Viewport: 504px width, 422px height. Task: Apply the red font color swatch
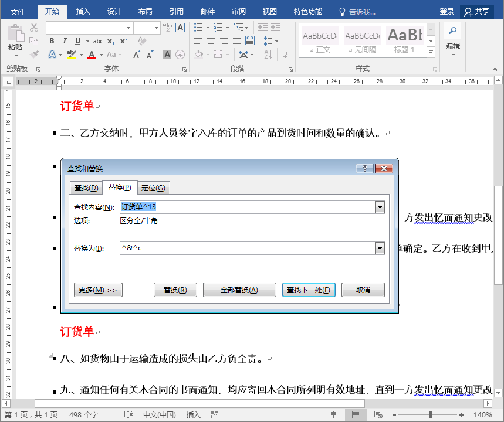pyautogui.click(x=91, y=55)
